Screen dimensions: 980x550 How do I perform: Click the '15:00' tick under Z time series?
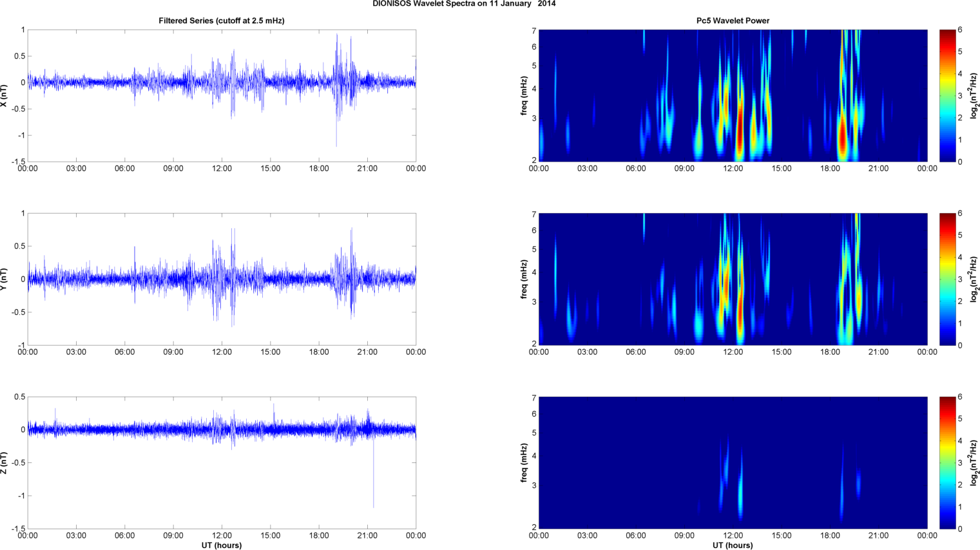(x=271, y=536)
